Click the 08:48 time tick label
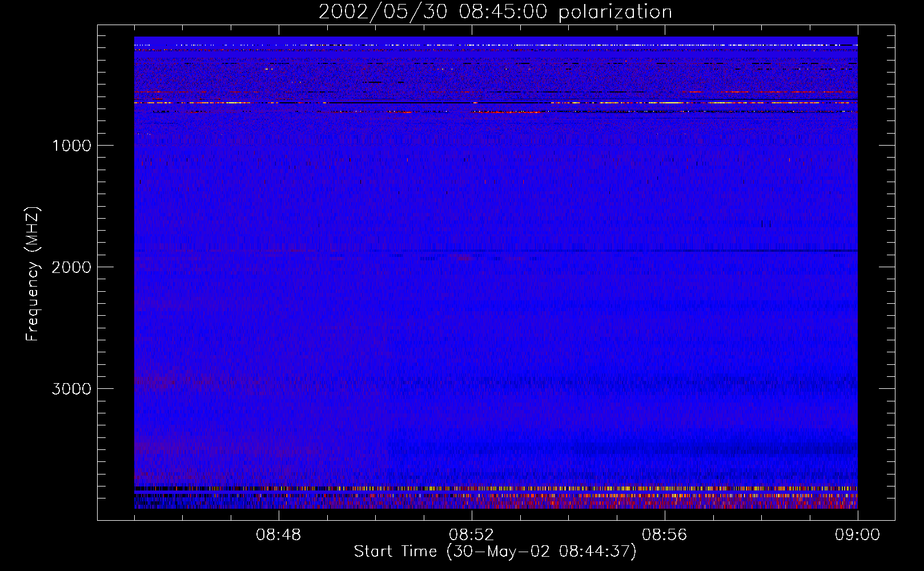924x571 pixels. [x=278, y=535]
